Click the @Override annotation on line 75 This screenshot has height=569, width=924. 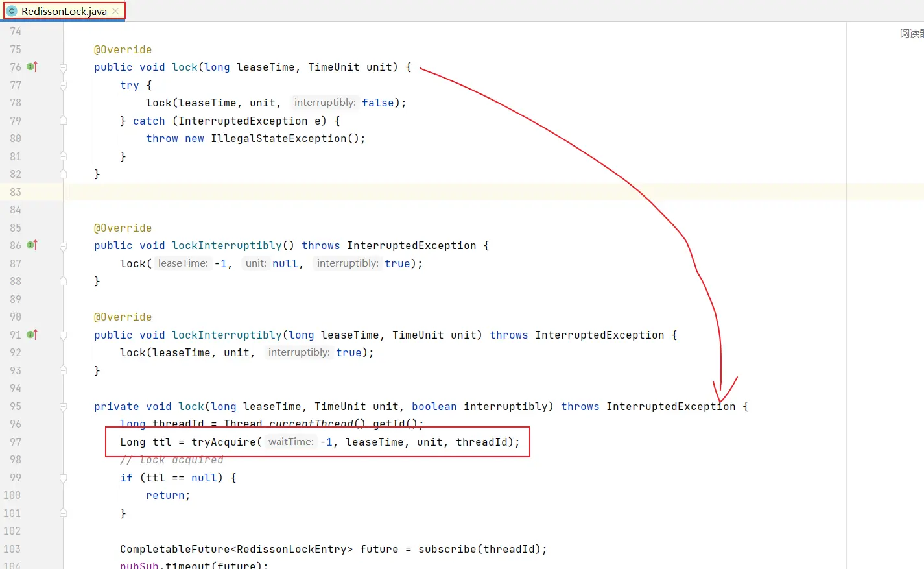(123, 49)
